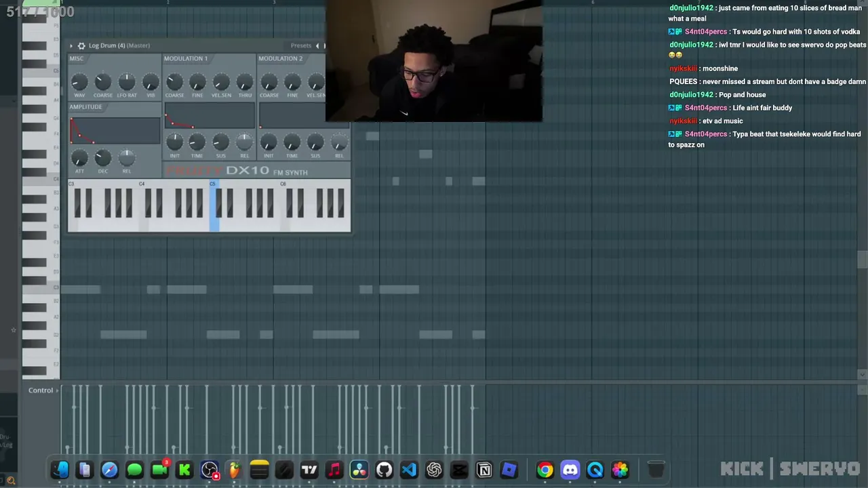This screenshot has width=868, height=488.
Task: Open OBS Studio from the dock
Action: point(210,470)
